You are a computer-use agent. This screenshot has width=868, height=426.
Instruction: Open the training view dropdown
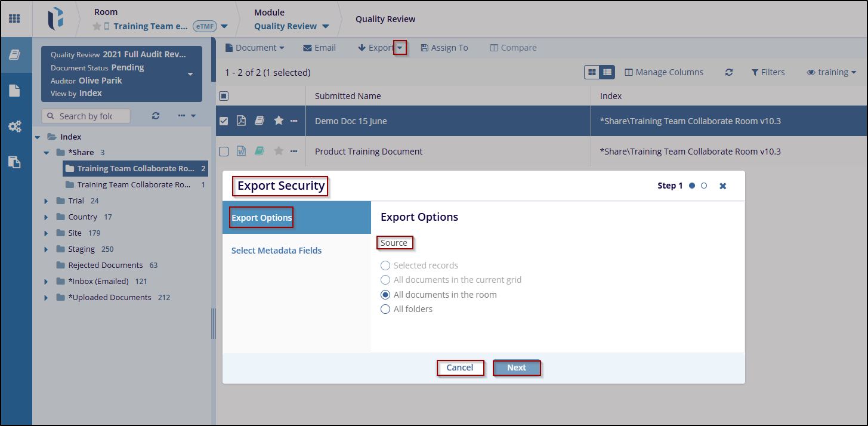(x=831, y=72)
